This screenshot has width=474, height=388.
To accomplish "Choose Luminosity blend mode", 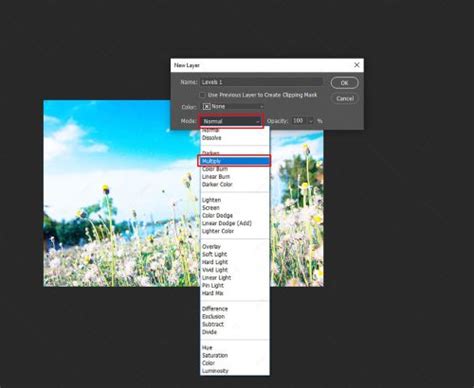I will pyautogui.click(x=235, y=371).
